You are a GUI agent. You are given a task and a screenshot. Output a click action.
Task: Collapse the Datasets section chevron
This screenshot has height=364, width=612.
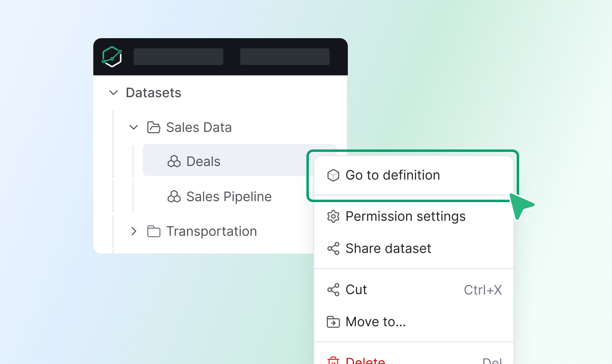pos(114,93)
